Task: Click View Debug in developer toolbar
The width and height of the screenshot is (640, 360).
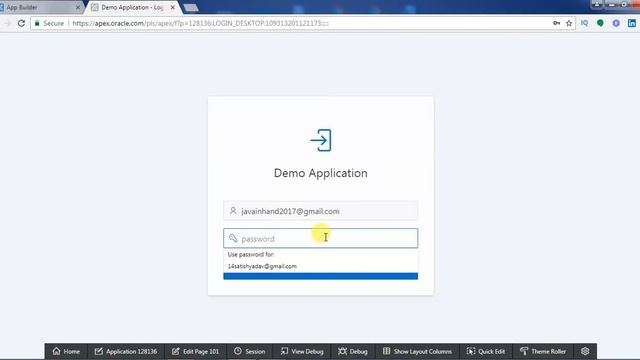Action: coord(302,351)
